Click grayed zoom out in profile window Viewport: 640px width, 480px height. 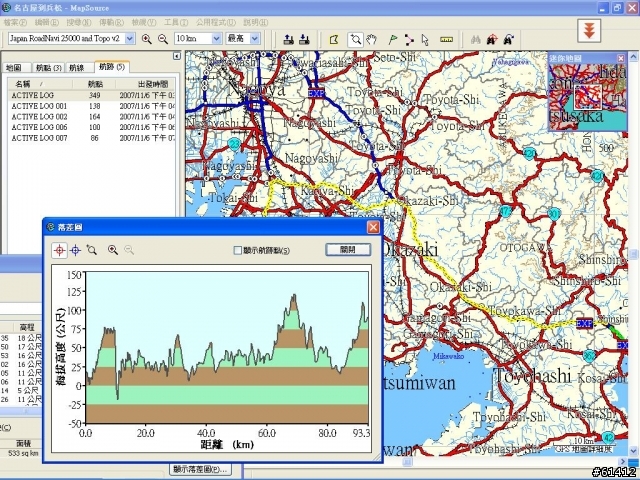click(x=129, y=250)
